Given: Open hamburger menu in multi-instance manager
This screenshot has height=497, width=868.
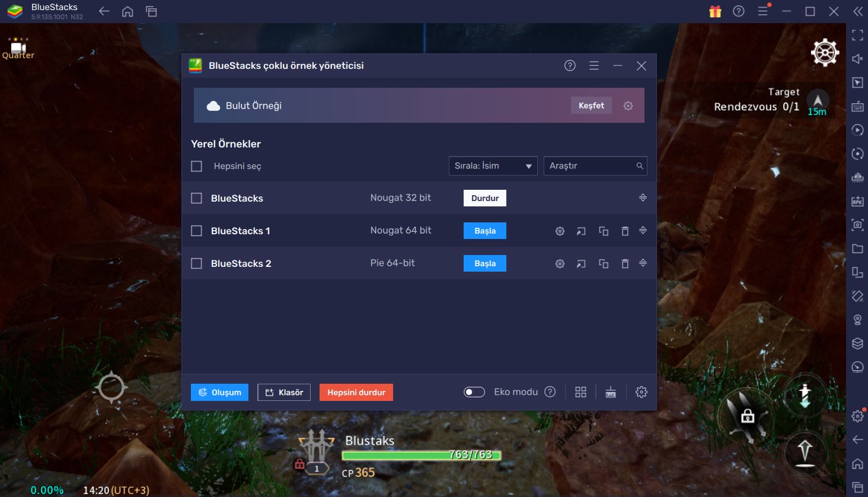Looking at the screenshot, I should pyautogui.click(x=593, y=66).
